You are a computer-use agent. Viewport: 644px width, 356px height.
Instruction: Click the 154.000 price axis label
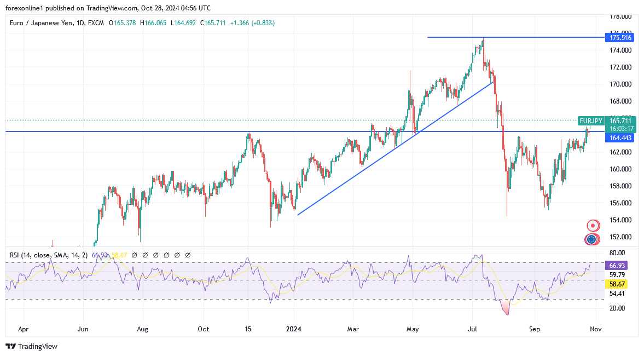tap(620, 220)
